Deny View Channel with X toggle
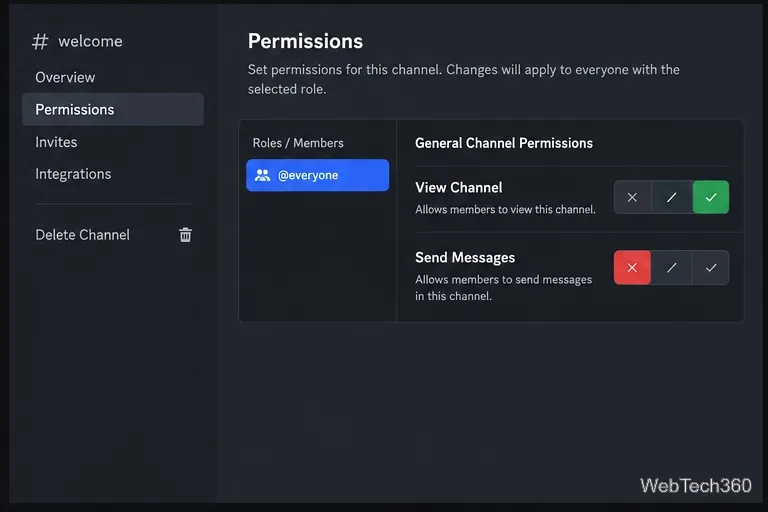This screenshot has width=768, height=512. [632, 197]
